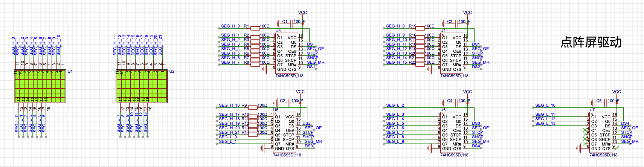Click the 点阵屏驱动 title text
Image resolution: width=644 pixels, height=167 pixels.
pyautogui.click(x=591, y=42)
